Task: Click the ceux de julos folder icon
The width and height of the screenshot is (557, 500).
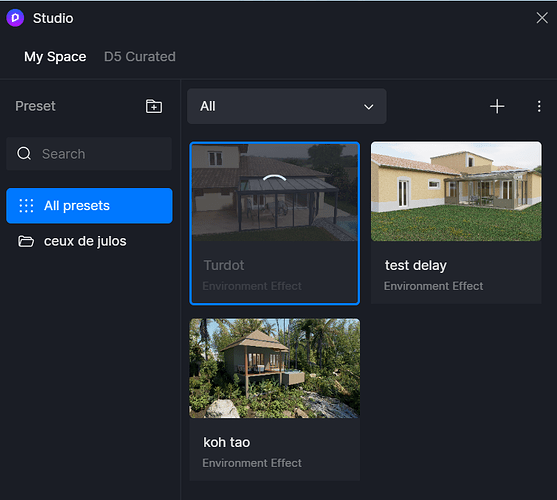Action: coord(26,241)
